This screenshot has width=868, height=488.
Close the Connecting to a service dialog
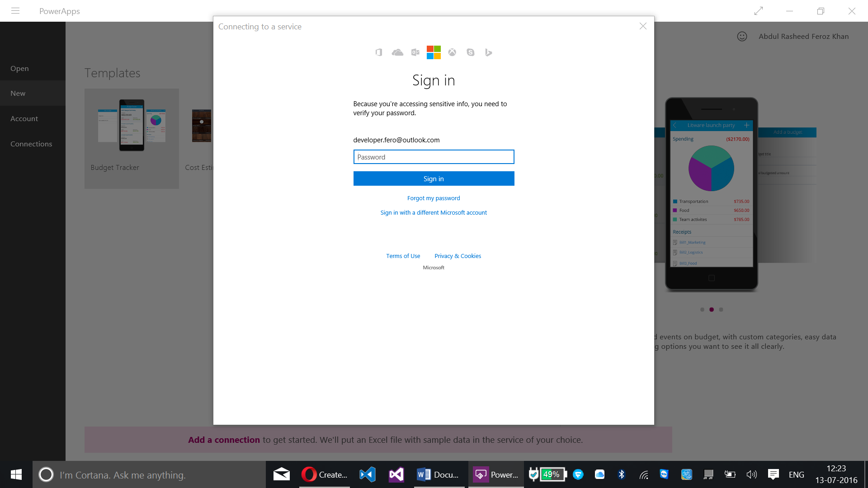tap(643, 26)
